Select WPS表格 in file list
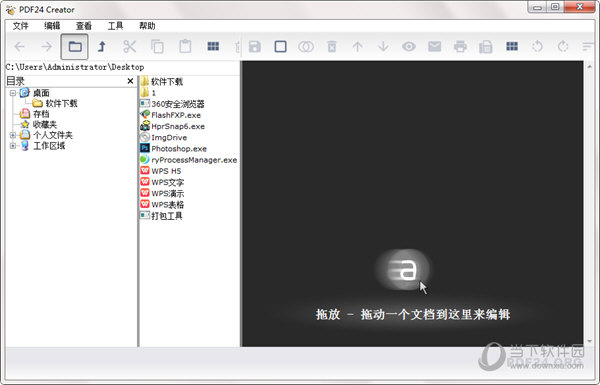Viewport: 600px width, 385px height. (x=167, y=204)
